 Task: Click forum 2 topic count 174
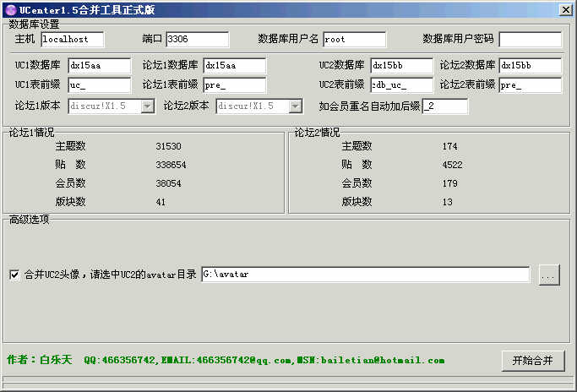[449, 146]
